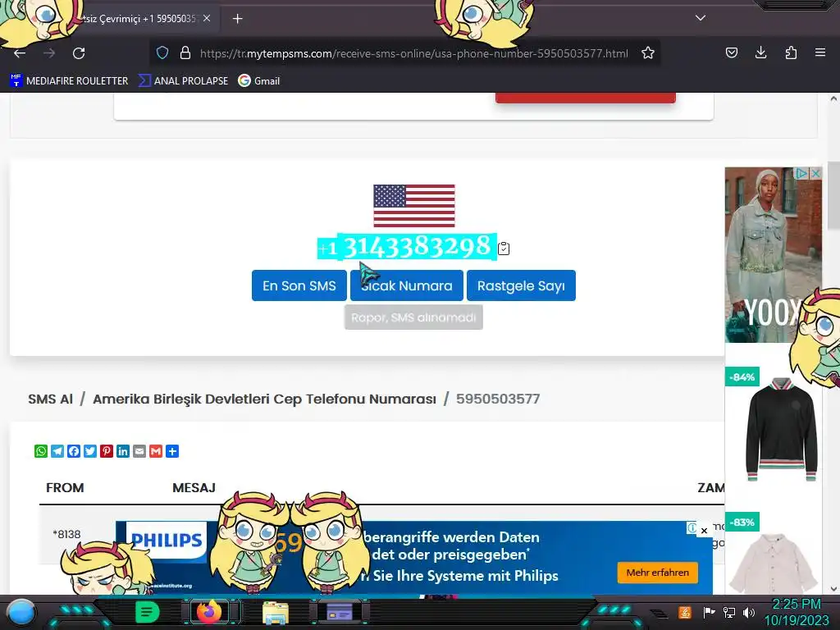Share via the WhatsApp icon
This screenshot has width=840, height=630.
tap(41, 451)
